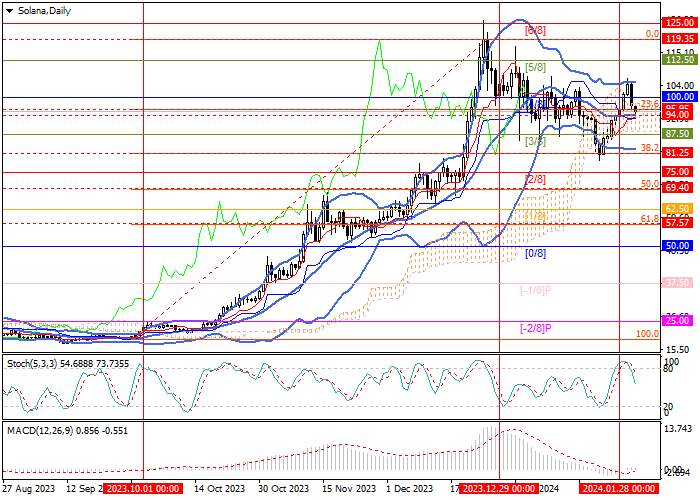Image resolution: width=700 pixels, height=500 pixels.
Task: Select the 75.00 price label
Action: 677,172
